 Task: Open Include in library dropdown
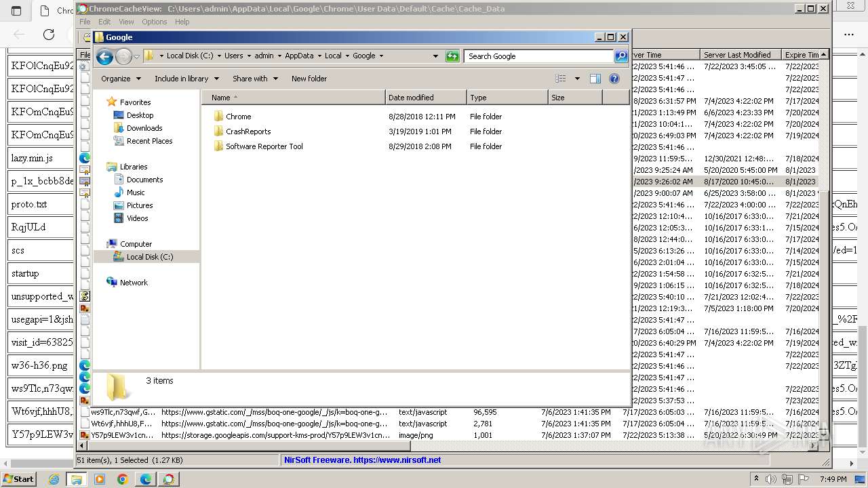[x=186, y=79]
